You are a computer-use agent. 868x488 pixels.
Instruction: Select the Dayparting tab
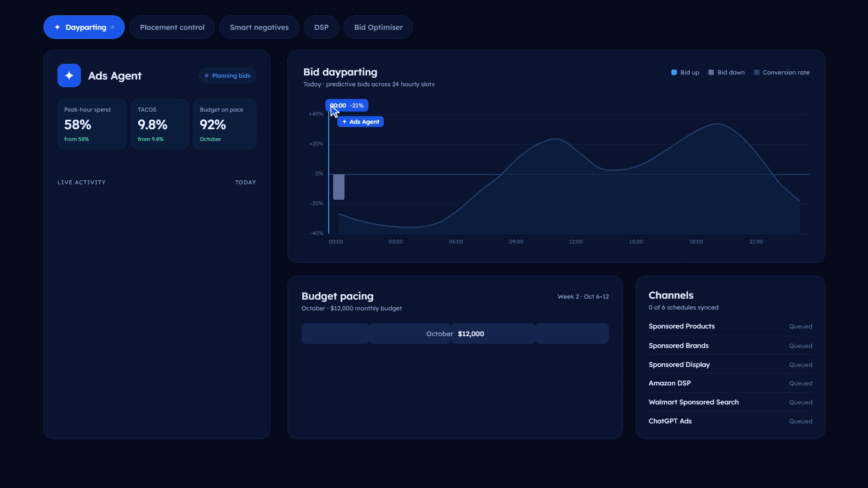click(x=84, y=27)
